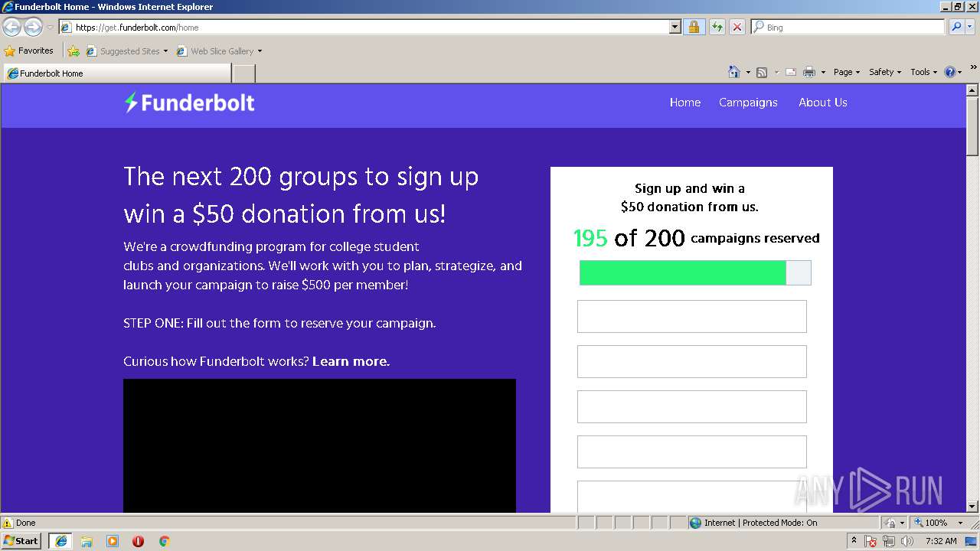Click the Bing search box

[848, 27]
